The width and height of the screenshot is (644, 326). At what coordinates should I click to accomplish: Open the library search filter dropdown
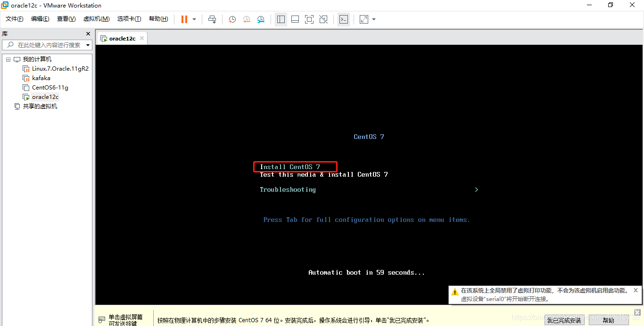click(88, 45)
